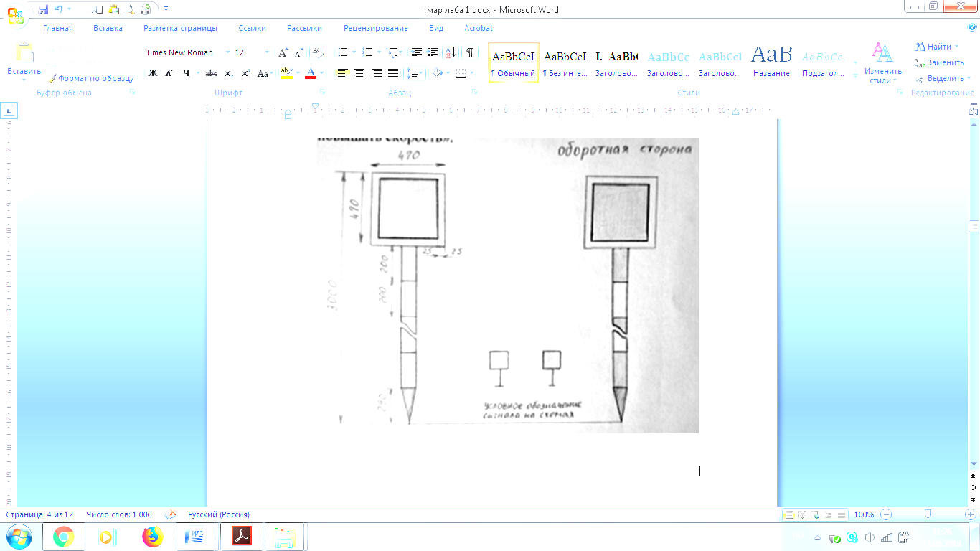The width and height of the screenshot is (980, 551).
Task: Expand the font color dropdown arrow
Action: (322, 73)
